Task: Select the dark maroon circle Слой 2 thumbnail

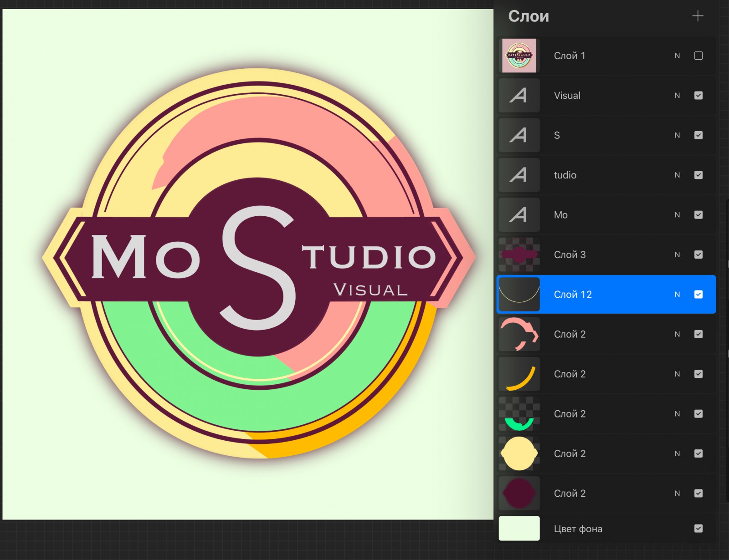Action: coord(519,494)
